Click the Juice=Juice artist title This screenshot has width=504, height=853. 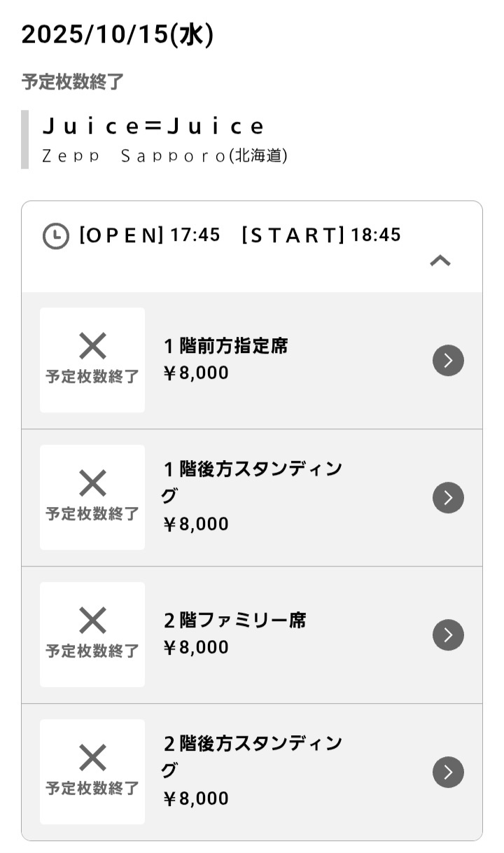(x=153, y=127)
